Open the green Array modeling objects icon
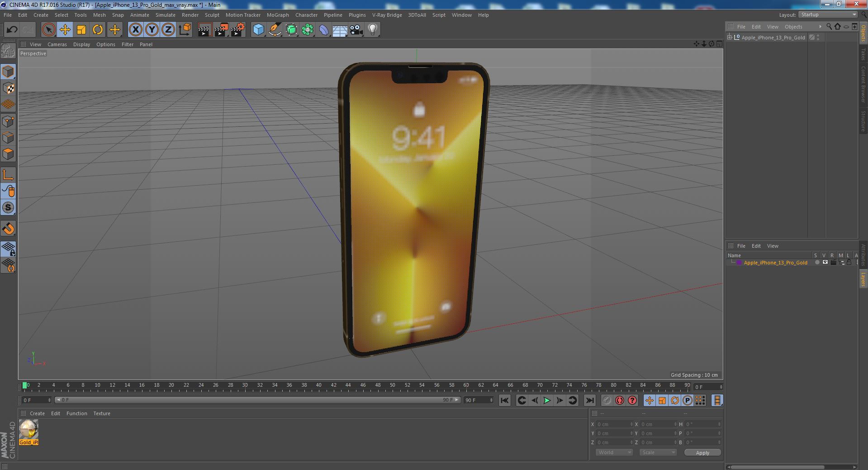Screen dimensions: 868x470 coord(308,30)
